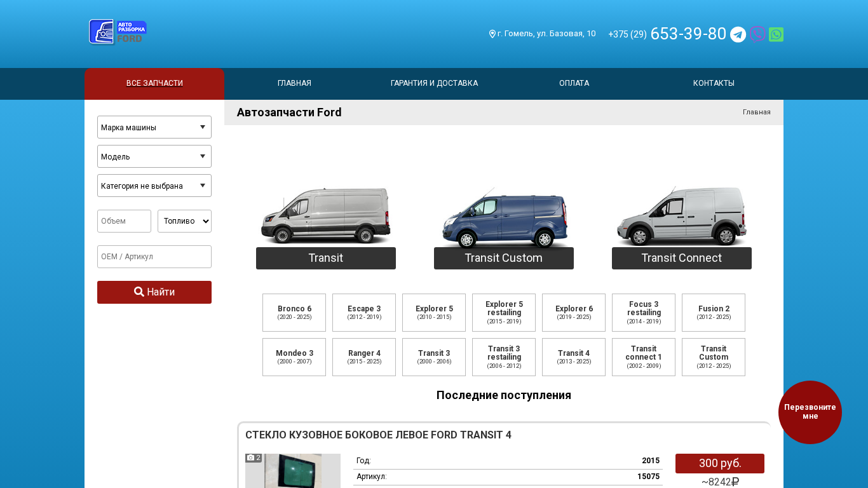Screen dimensions: 868x488
Task: Select the 'Mondeo 3' model tile
Action: click(294, 357)
